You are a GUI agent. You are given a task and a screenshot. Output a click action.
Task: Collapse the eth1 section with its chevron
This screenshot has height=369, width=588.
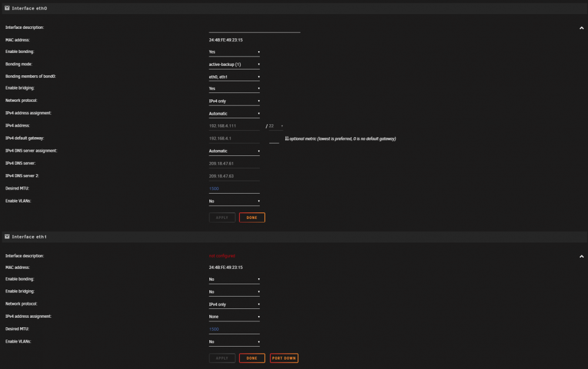[582, 257]
